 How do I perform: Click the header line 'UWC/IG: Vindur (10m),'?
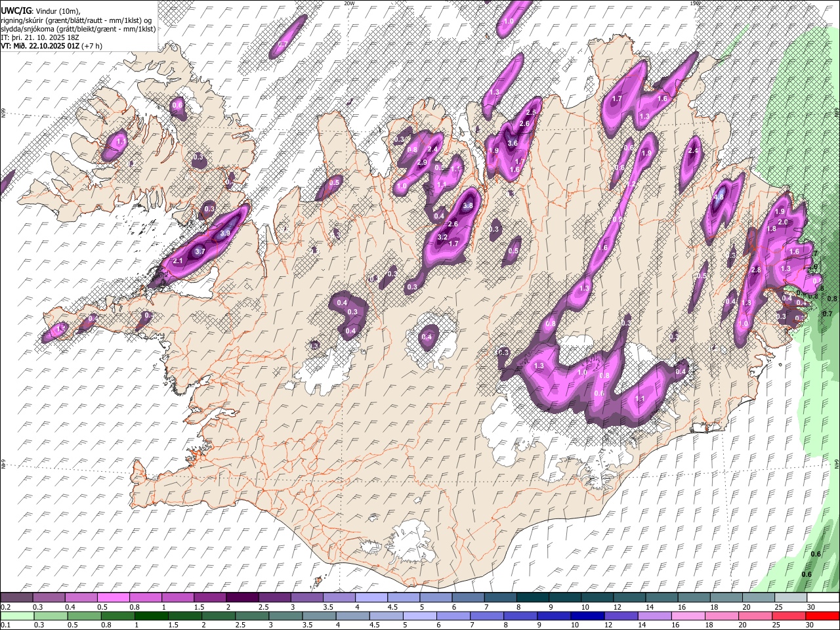click(x=41, y=10)
